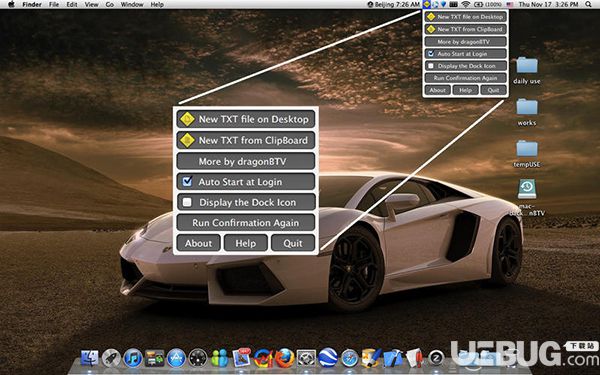Click Help button in the small dropdown menu

tap(466, 90)
